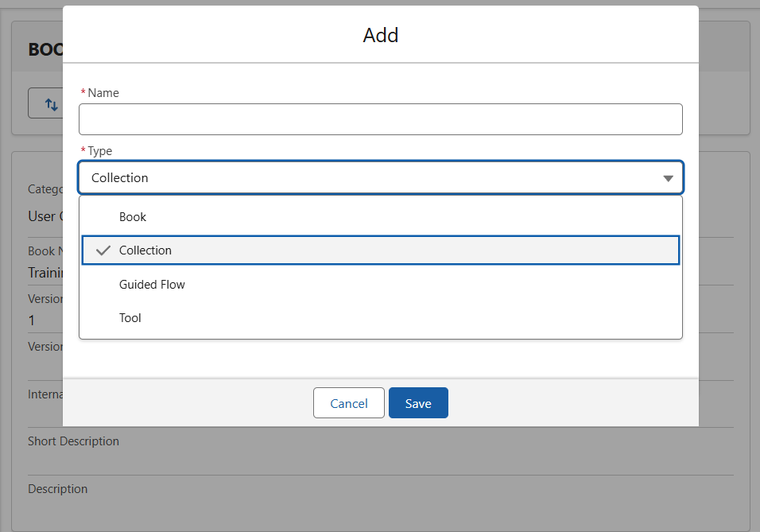The width and height of the screenshot is (760, 532).
Task: Save the new item
Action: coord(418,403)
